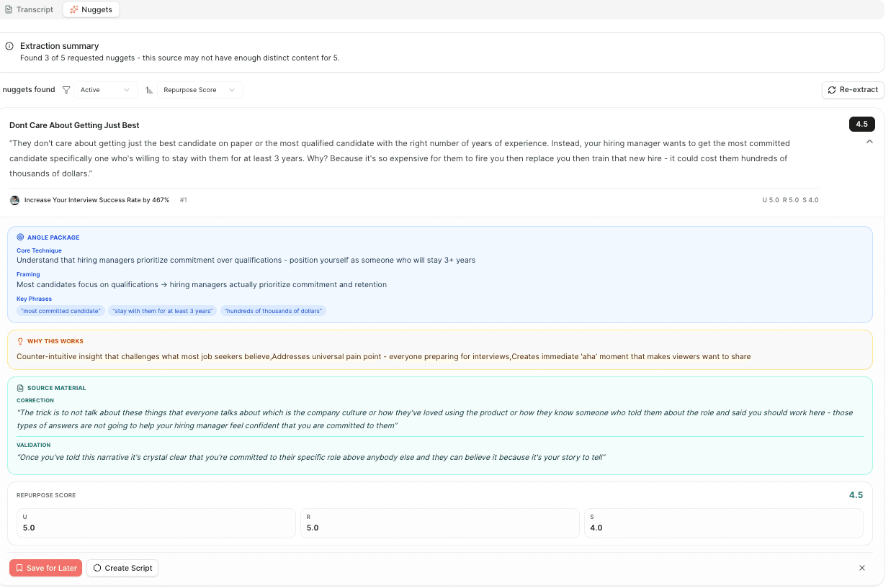Select the Nuggets tab
Screen dimensions: 896x588
[91, 9]
